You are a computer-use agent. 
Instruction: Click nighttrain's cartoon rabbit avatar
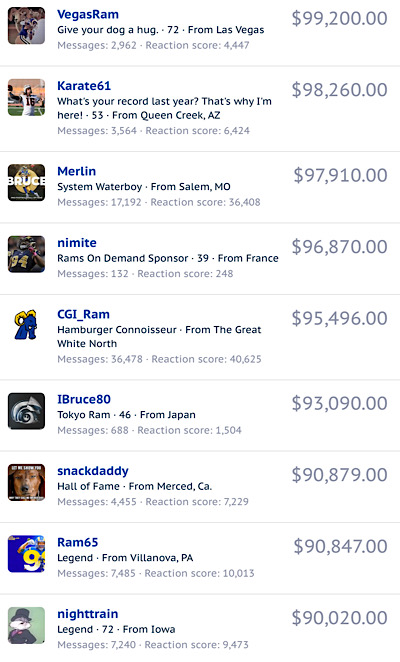[26, 625]
